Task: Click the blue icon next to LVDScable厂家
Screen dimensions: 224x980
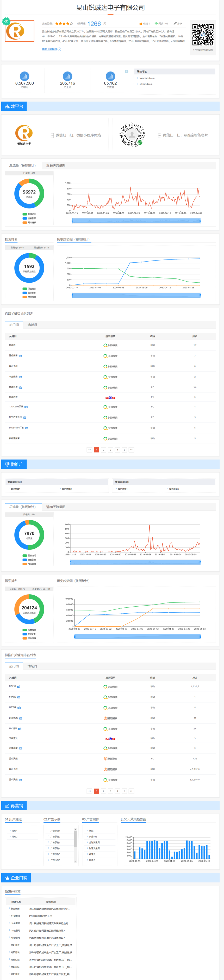Action: [x=26, y=428]
